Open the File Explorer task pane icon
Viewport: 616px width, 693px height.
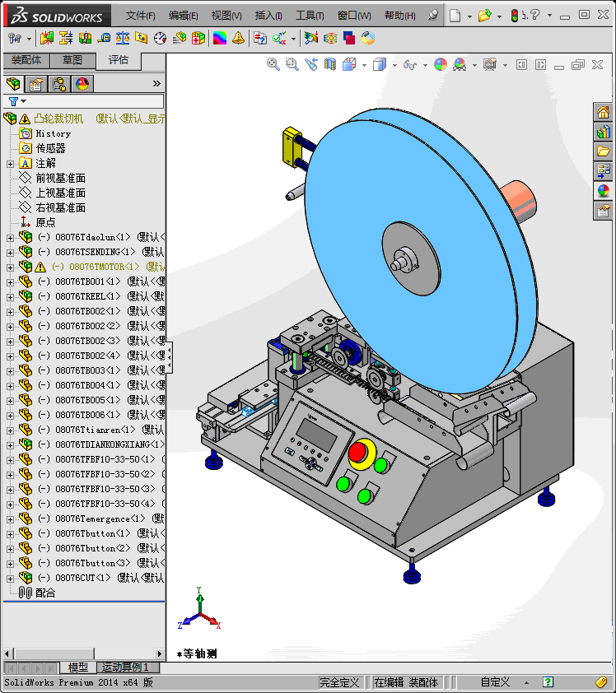[603, 151]
